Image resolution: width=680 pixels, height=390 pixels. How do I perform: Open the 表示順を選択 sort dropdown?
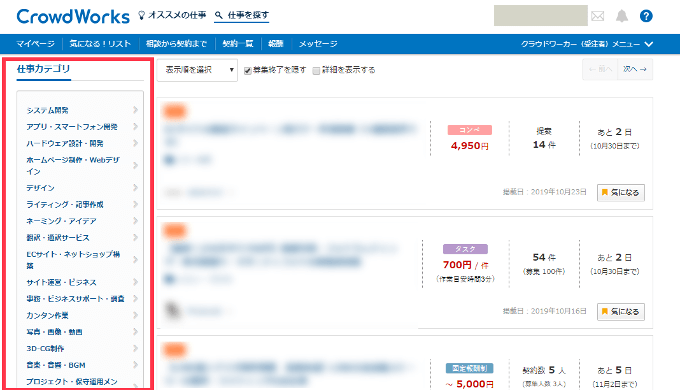tap(197, 70)
